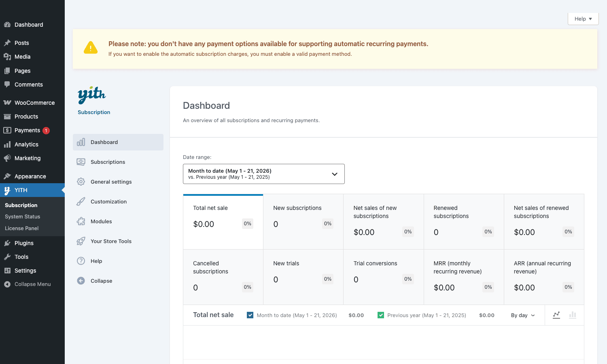The image size is (607, 364).
Task: Click the Marketing megaphone icon
Action: tap(7, 158)
